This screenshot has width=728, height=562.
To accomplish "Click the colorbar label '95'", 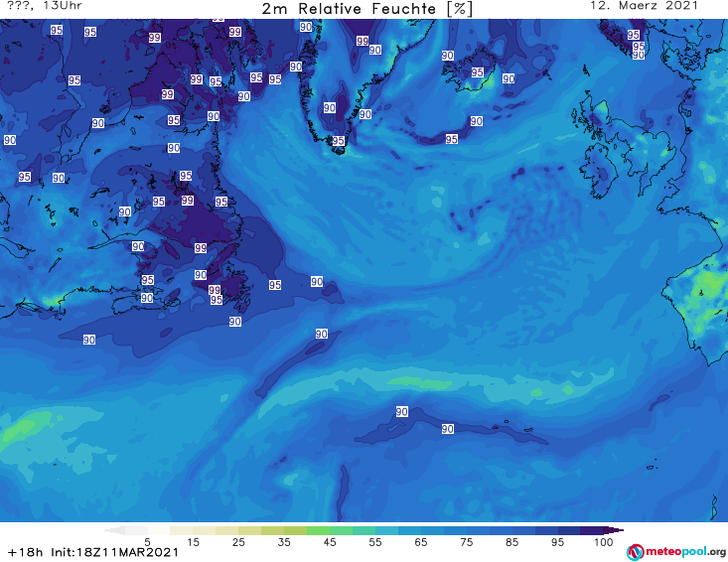I will tap(557, 542).
